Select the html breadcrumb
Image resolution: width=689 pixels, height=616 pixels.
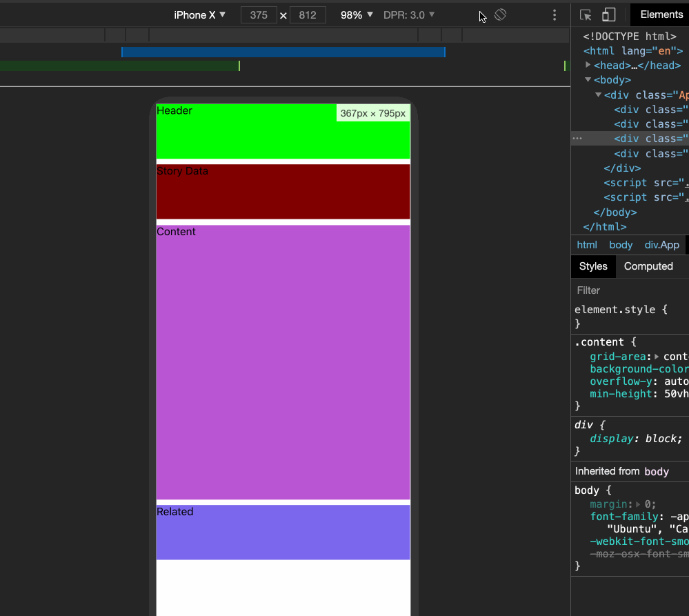point(587,245)
